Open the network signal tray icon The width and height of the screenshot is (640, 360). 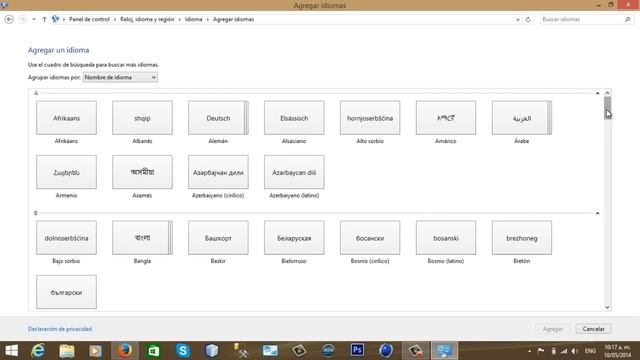(564, 351)
